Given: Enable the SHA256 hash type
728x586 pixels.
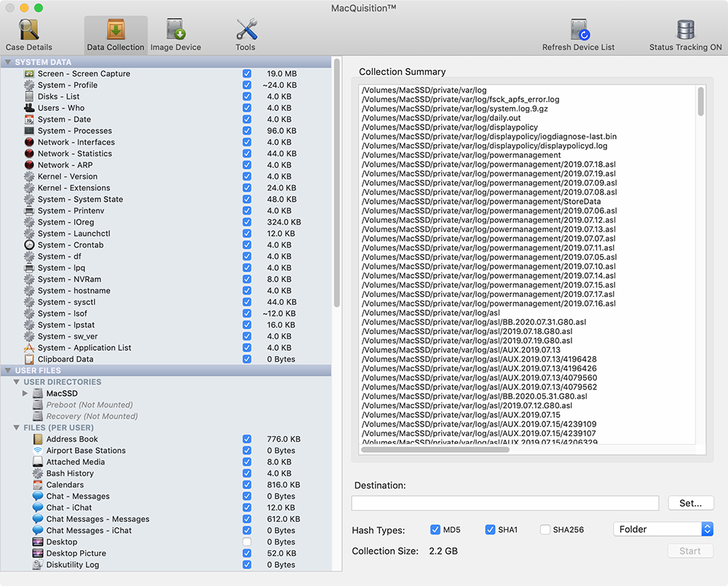Looking at the screenshot, I should tap(545, 529).
